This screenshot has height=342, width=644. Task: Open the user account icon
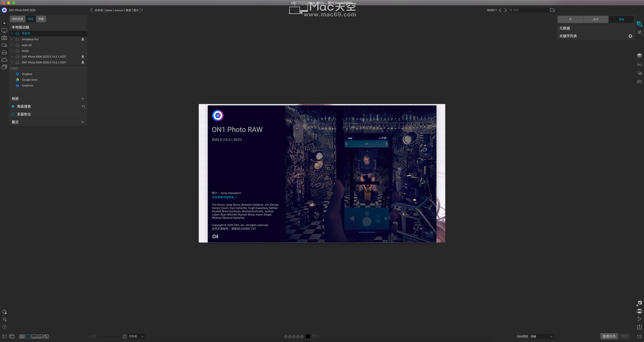pyautogui.click(x=4, y=320)
